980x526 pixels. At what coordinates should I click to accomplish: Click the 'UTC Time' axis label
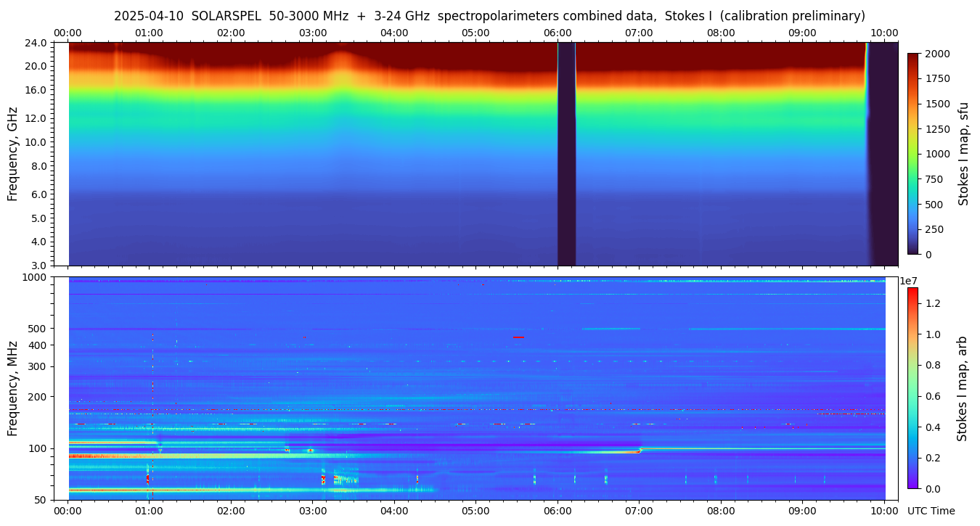(931, 511)
